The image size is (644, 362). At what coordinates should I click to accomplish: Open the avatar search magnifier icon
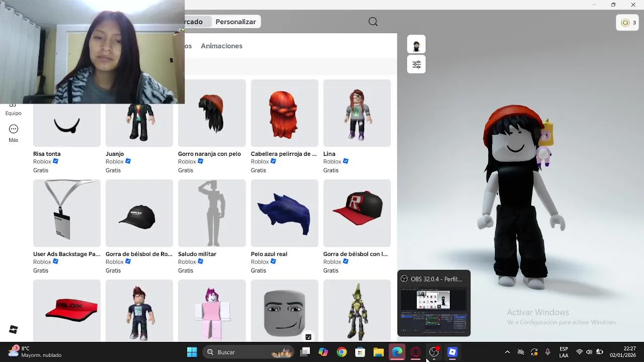[x=373, y=22]
